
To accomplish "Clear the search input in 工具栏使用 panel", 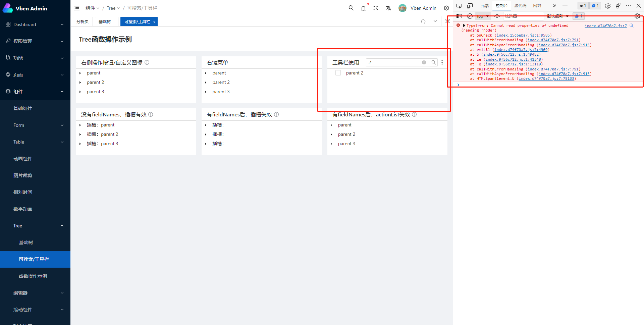I will [x=424, y=62].
